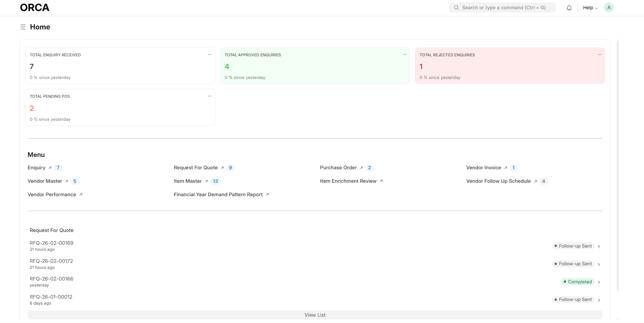The width and height of the screenshot is (644, 323).
Task: Open Vendor Follow Up Schedule shortcut
Action: (x=498, y=181)
